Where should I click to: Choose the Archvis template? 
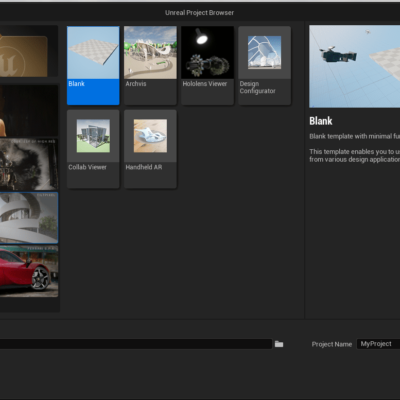click(x=150, y=65)
